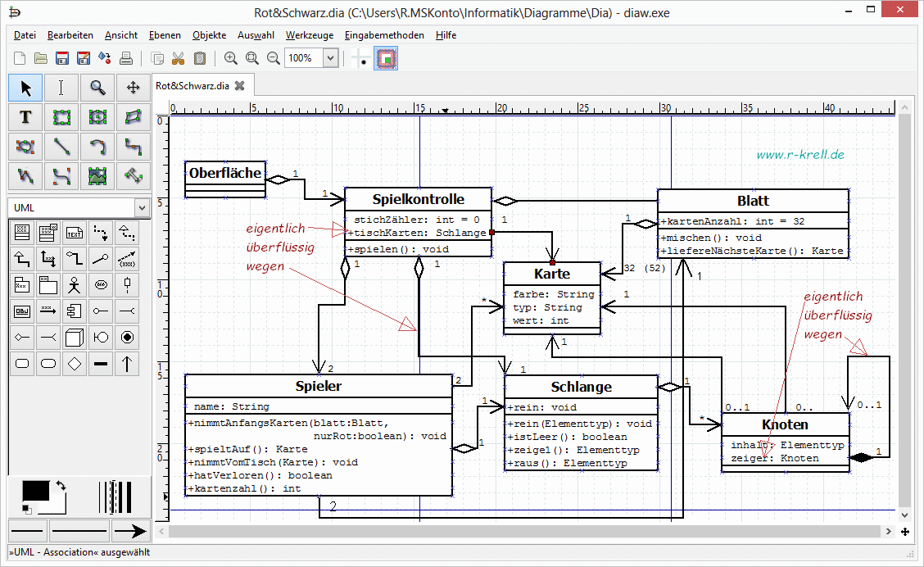Screen dimensions: 924x567
Task: Select the Text tool
Action: pyautogui.click(x=25, y=117)
